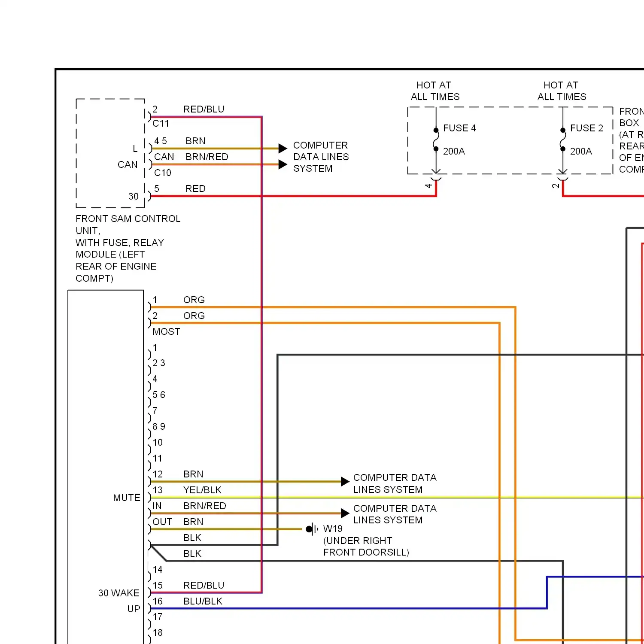Click the 200A rating under FUSE 4
644x644 pixels.
click(454, 151)
